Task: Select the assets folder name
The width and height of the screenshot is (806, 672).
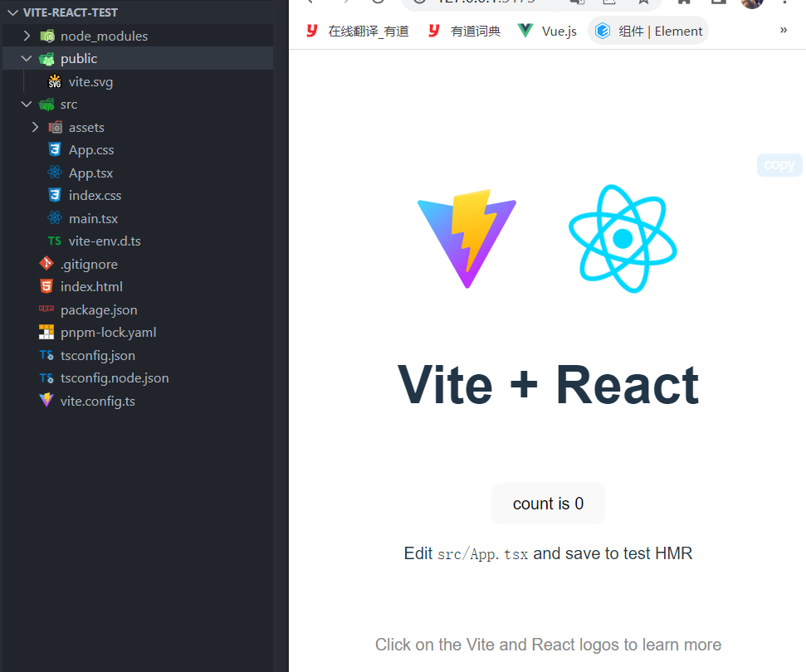Action: tap(86, 128)
